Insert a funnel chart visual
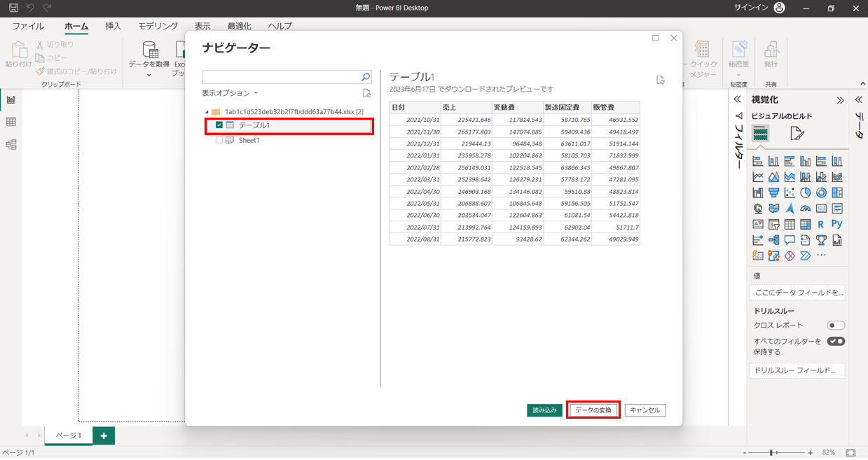This screenshot has height=460, width=868. pyautogui.click(x=773, y=193)
